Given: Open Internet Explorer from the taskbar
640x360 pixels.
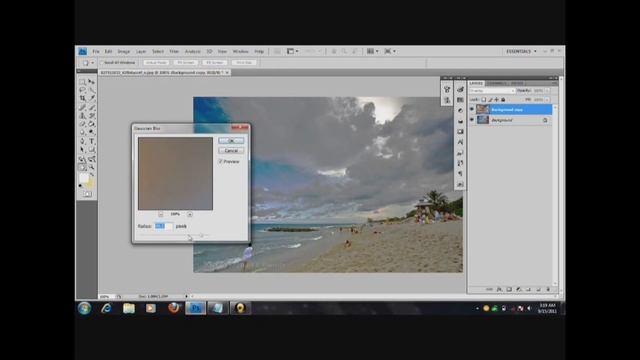Looking at the screenshot, I should pyautogui.click(x=107, y=308).
